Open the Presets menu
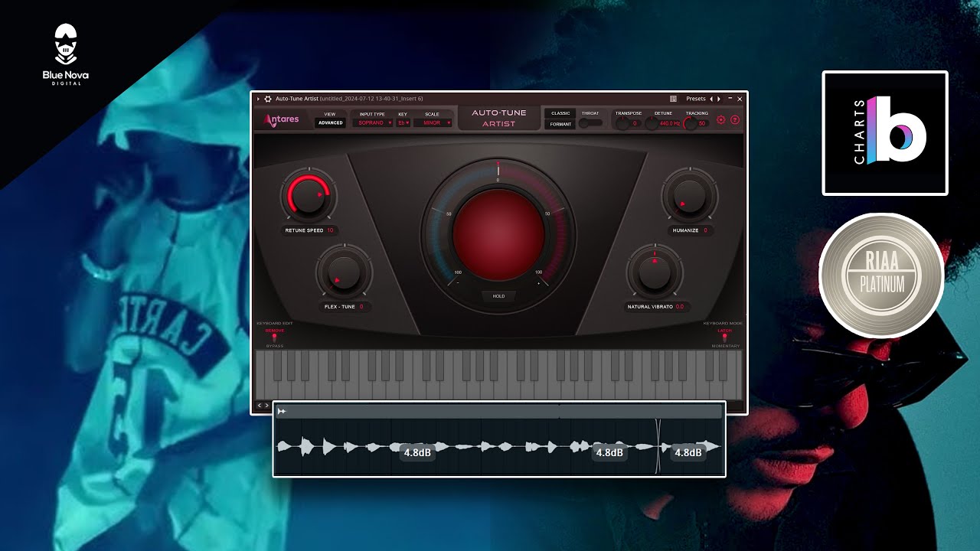The width and height of the screenshot is (980, 551). point(696,99)
